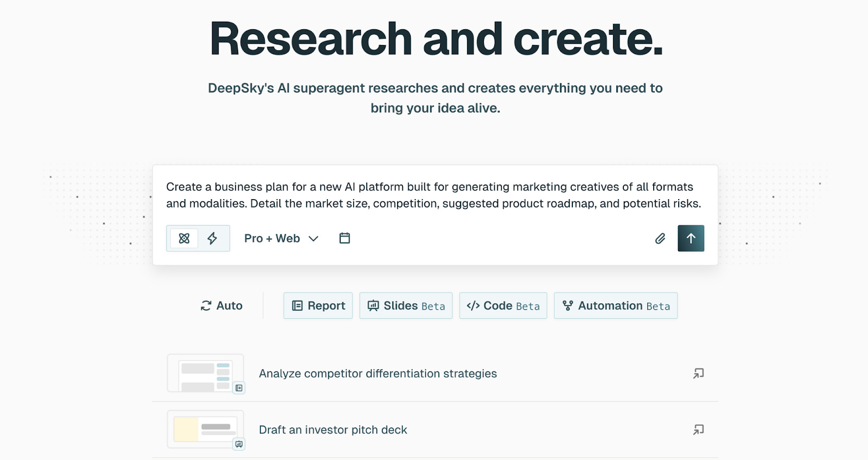
Task: Click arrow icon beside investor pitch deck suggestion
Action: point(698,430)
